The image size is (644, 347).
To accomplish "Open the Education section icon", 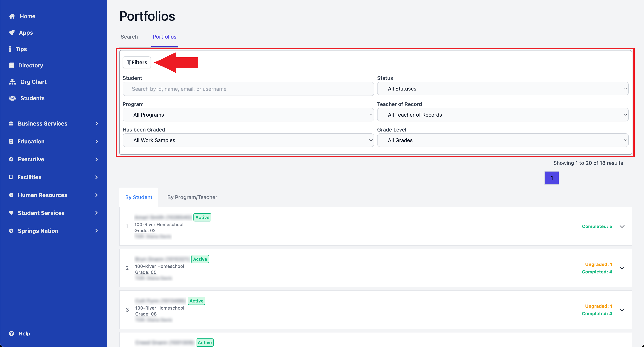I will (11, 141).
